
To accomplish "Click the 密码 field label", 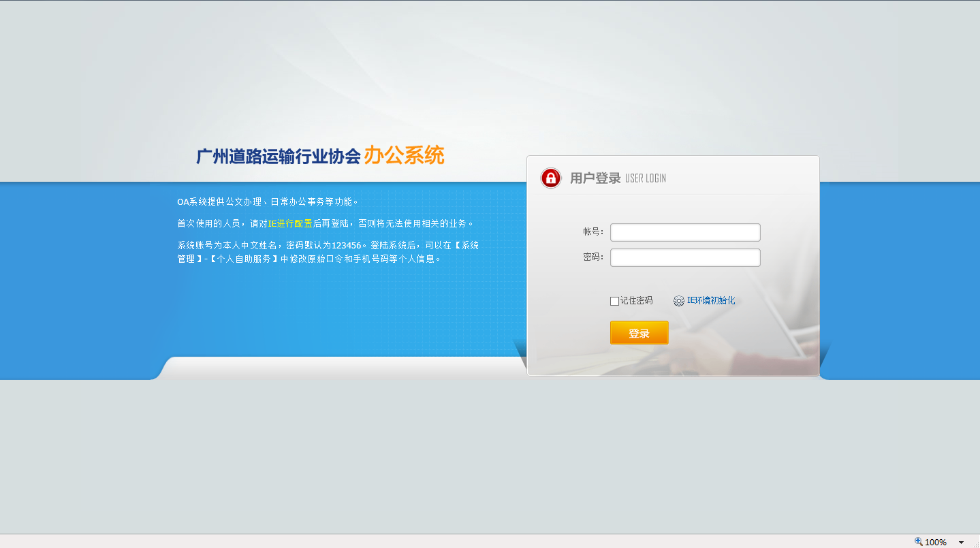I will [592, 257].
